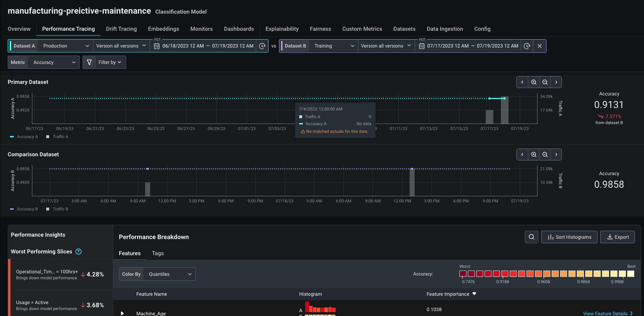Image resolution: width=644 pixels, height=316 pixels.
Task: Open Dataset A version dropdown
Action: pyautogui.click(x=121, y=46)
